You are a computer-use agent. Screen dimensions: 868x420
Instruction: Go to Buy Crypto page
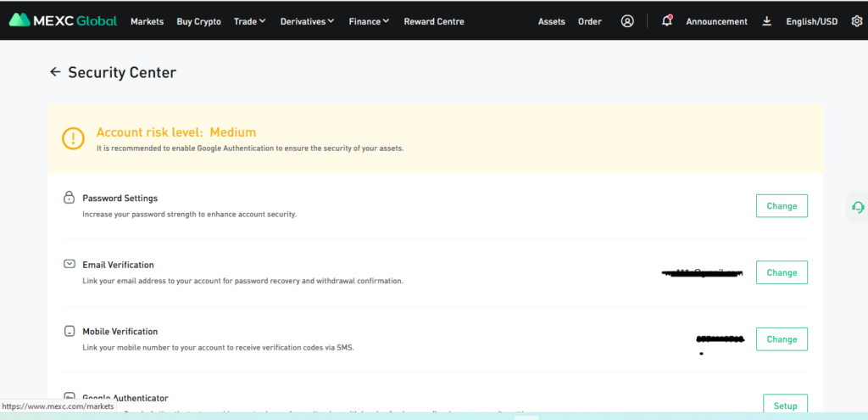[x=198, y=21]
